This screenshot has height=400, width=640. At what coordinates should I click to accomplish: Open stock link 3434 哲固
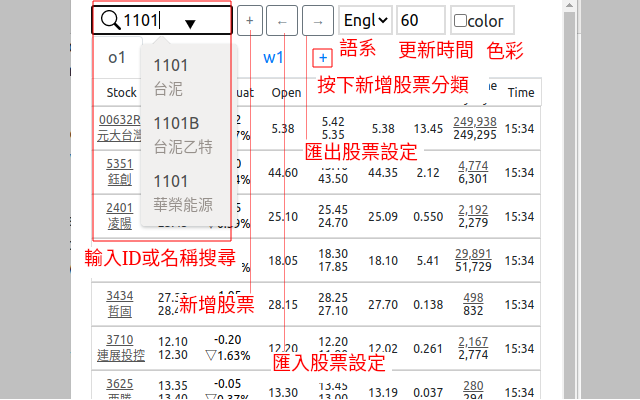coord(120,304)
